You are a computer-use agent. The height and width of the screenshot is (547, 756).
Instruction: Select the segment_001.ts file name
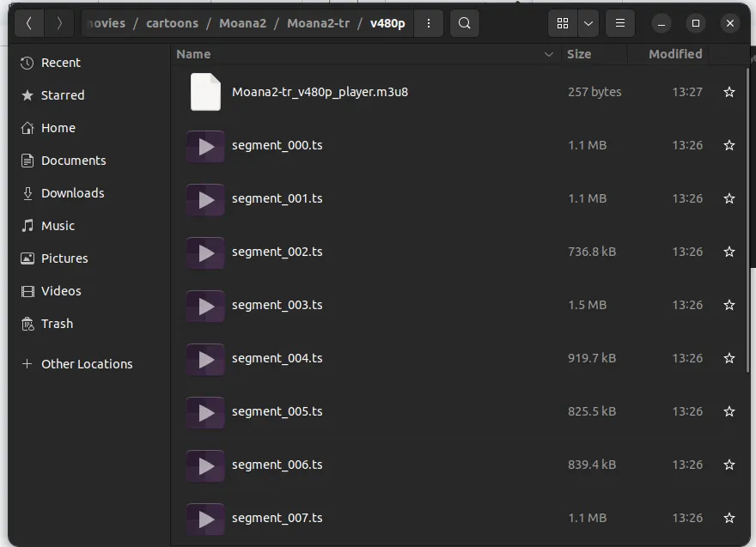277,198
